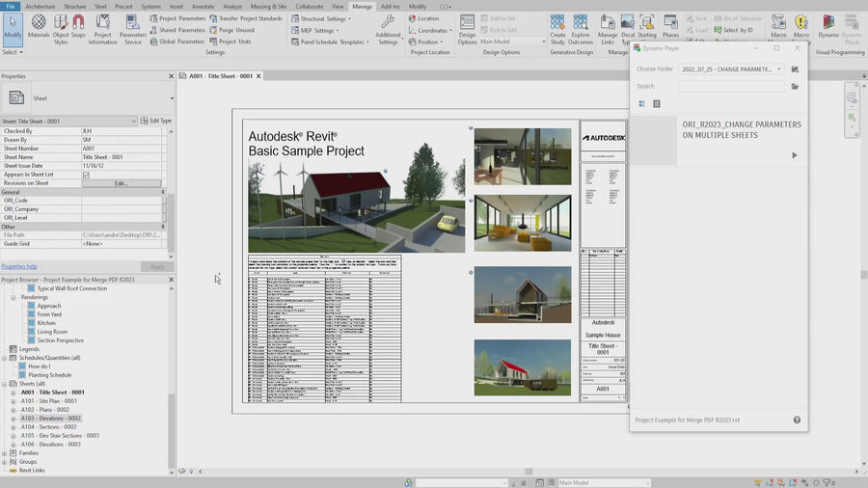Switch to the Annotate ribbon tab
This screenshot has width=868, height=488.
203,6
